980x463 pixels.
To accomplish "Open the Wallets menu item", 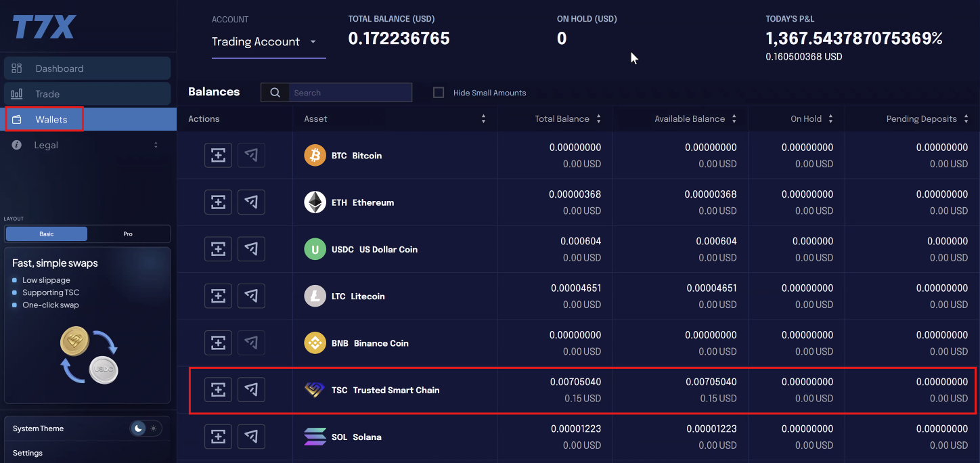I will [87, 120].
